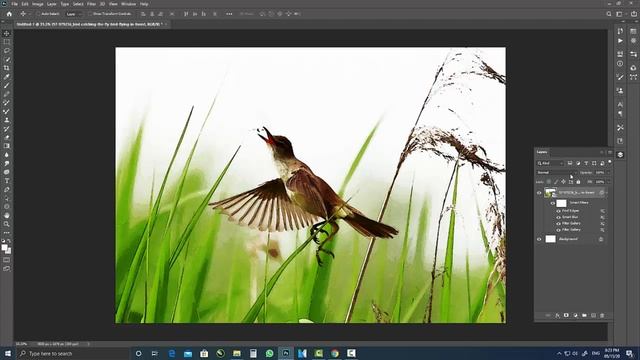
Task: Filter layers by type layers icon
Action: pos(586,163)
